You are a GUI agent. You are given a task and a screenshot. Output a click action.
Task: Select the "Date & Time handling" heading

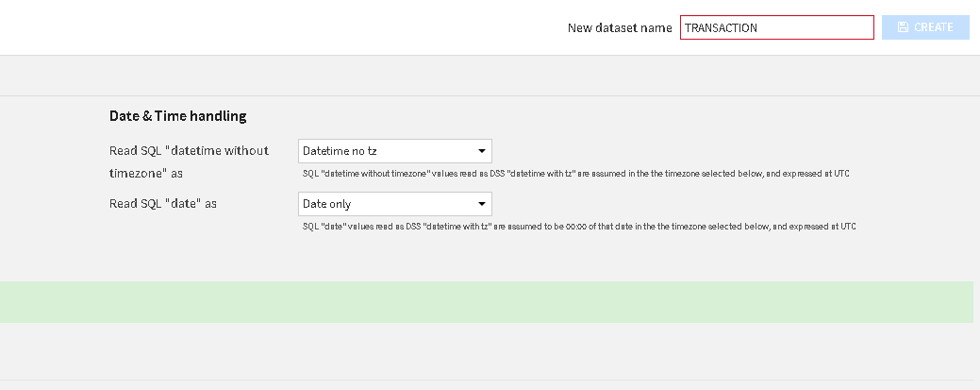point(177,116)
